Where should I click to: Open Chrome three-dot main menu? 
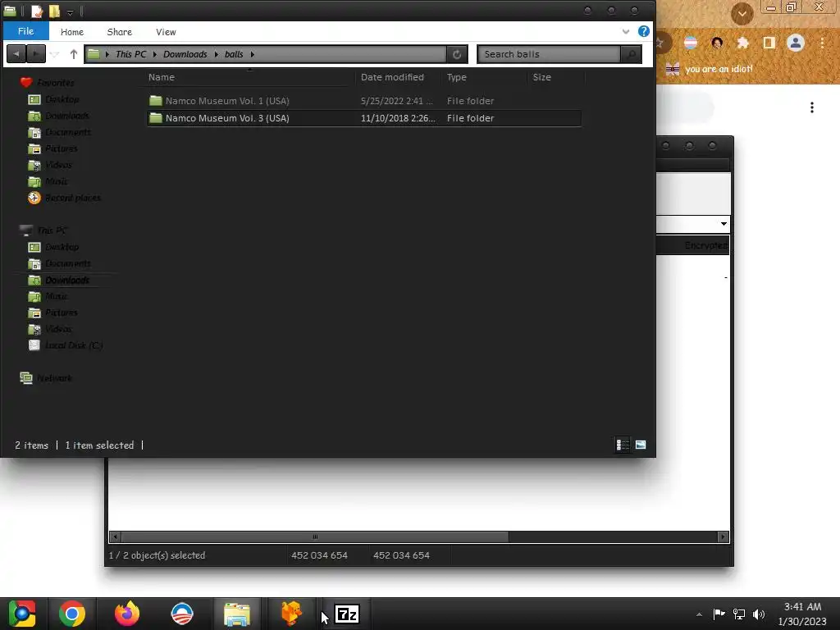[x=822, y=43]
